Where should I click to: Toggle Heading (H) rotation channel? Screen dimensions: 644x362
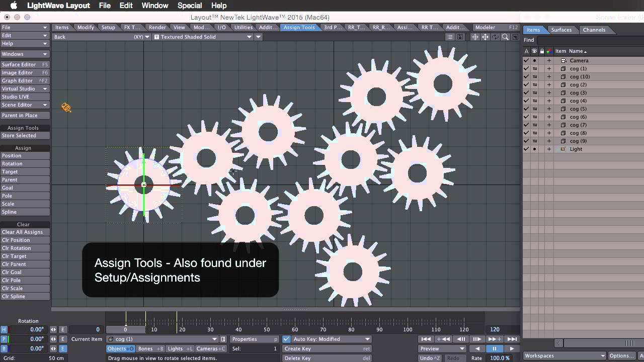4,329
